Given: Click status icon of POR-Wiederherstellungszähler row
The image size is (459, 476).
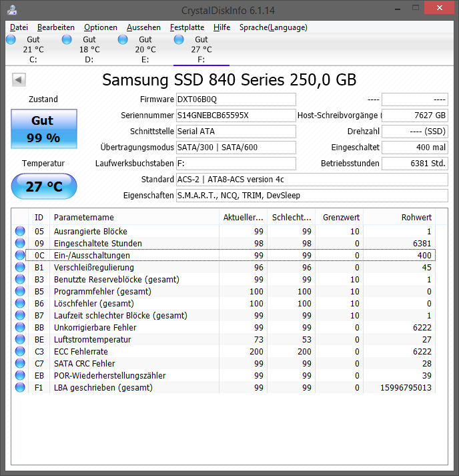Looking at the screenshot, I should (20, 375).
